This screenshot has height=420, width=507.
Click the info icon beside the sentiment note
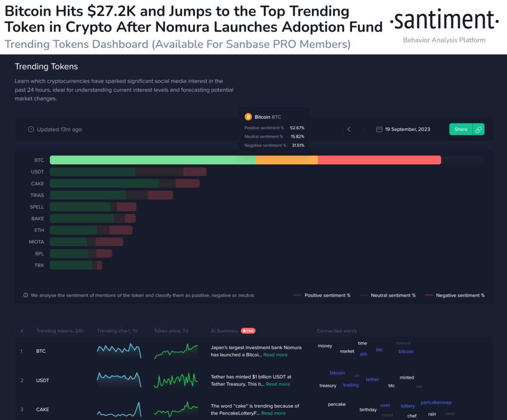click(26, 295)
